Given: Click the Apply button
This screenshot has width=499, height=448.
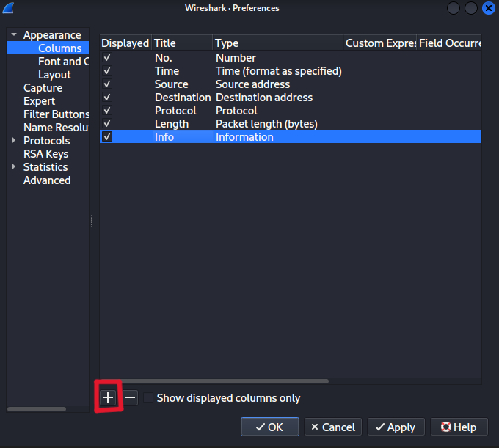Looking at the screenshot, I should click(396, 427).
